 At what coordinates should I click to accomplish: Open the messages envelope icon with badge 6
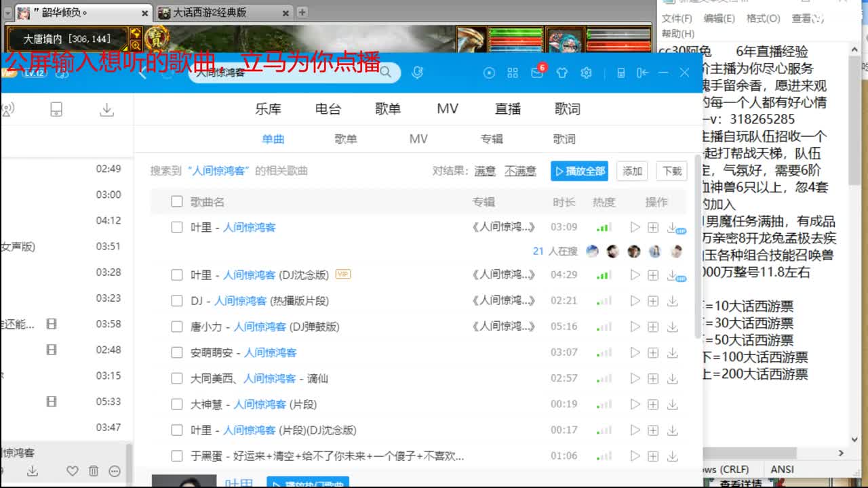pyautogui.click(x=537, y=73)
